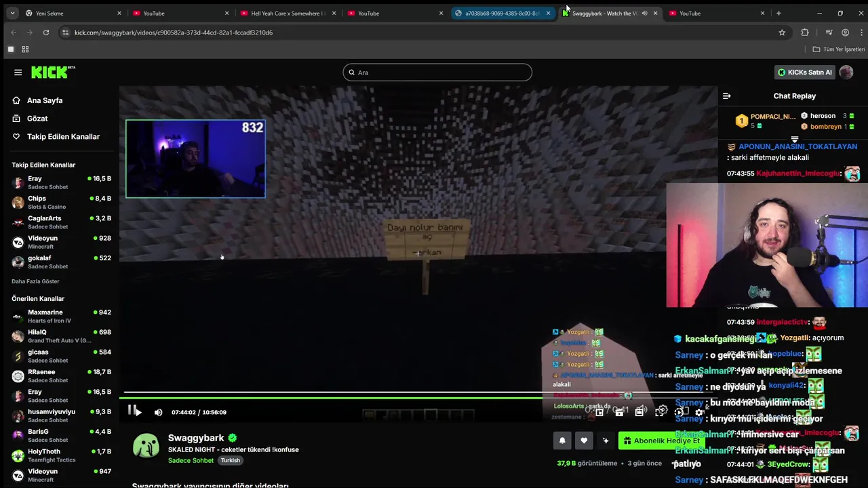Open the HilalQ recommended channel
Screen dimensions: 868x488
pos(61,336)
